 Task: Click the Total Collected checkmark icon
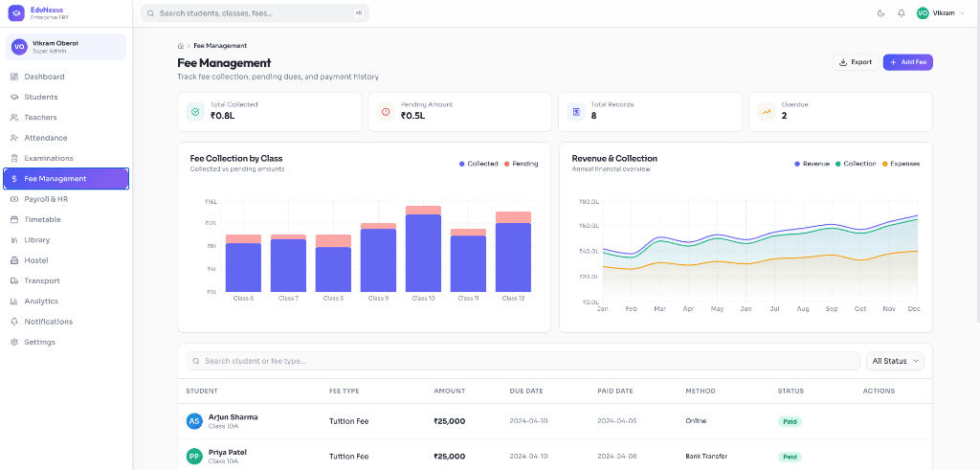tap(195, 112)
